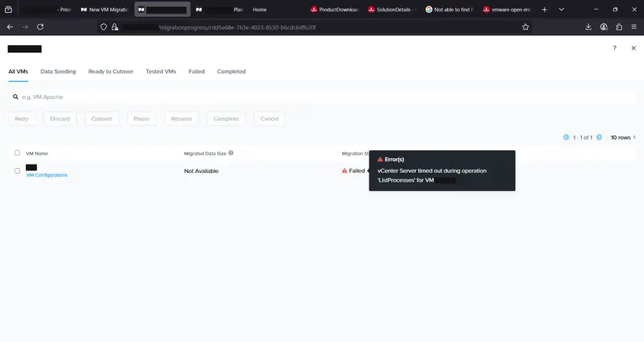644x342 pixels.
Task: Open the VM Configurations link
Action: [x=47, y=175]
